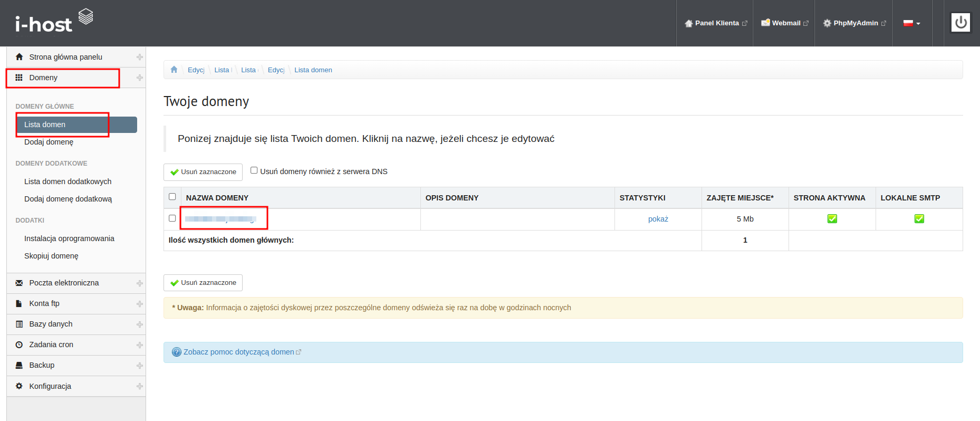
Task: Click the Konta ftp file icon
Action: (x=19, y=303)
